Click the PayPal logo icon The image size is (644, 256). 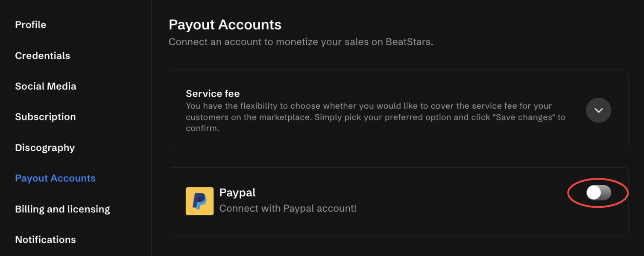click(199, 201)
